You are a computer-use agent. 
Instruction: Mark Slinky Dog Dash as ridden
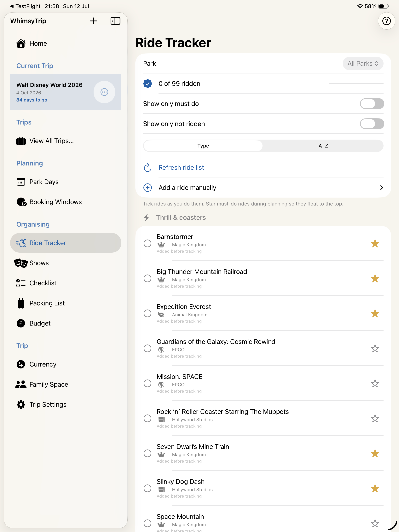click(147, 489)
